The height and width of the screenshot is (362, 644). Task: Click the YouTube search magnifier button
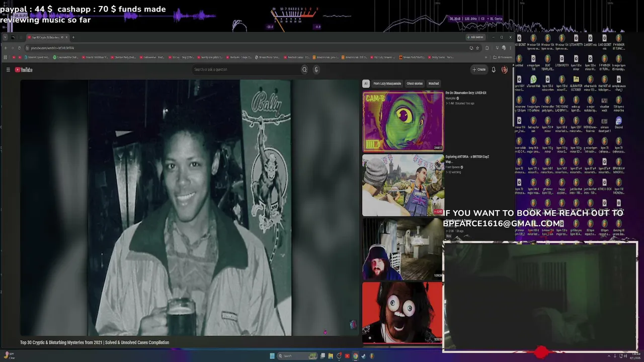tap(304, 69)
